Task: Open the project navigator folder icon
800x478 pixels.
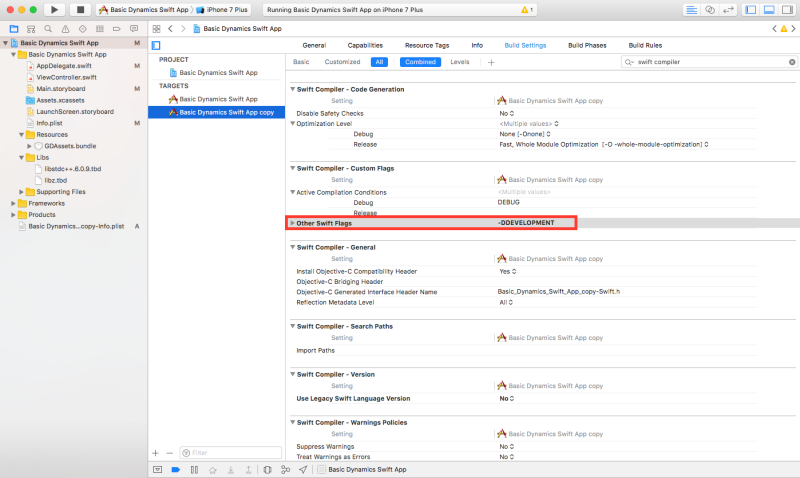Action: pos(14,29)
